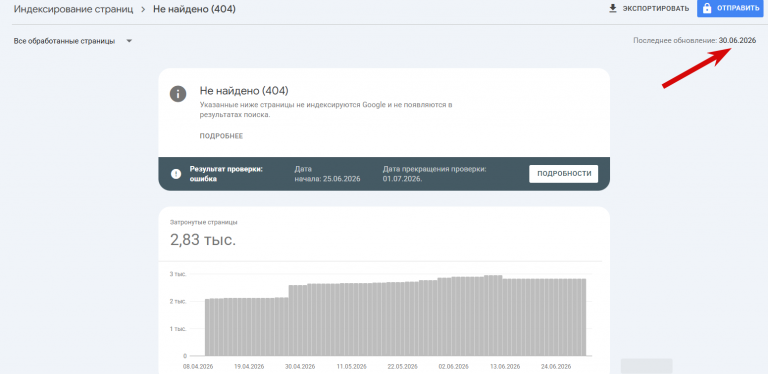The width and height of the screenshot is (768, 374).
Task: Click the gray placeholder box below chart
Action: coord(647,366)
